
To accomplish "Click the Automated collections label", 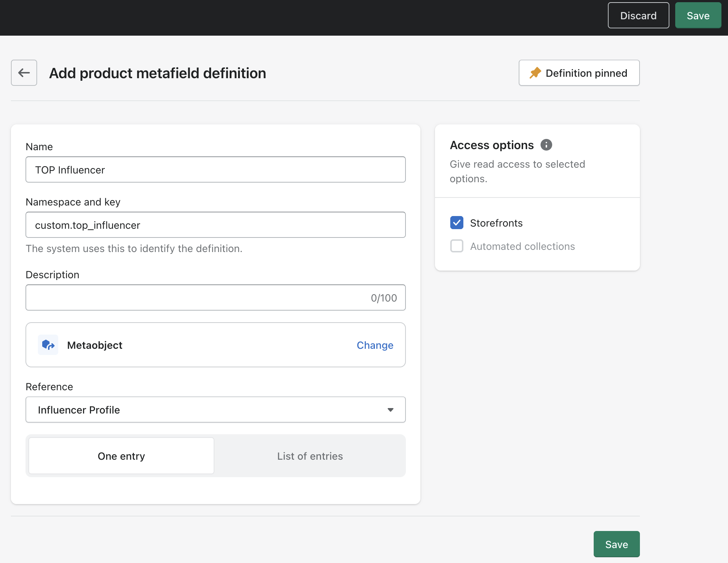I will click(x=522, y=246).
